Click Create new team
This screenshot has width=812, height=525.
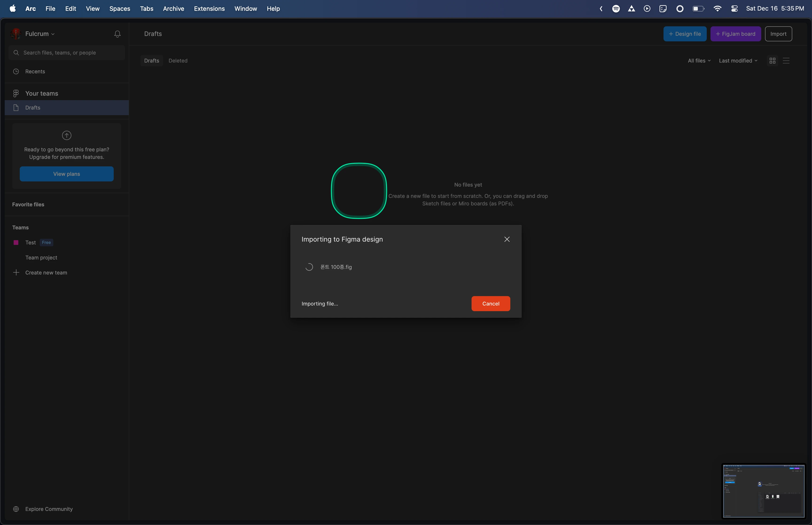pos(46,272)
